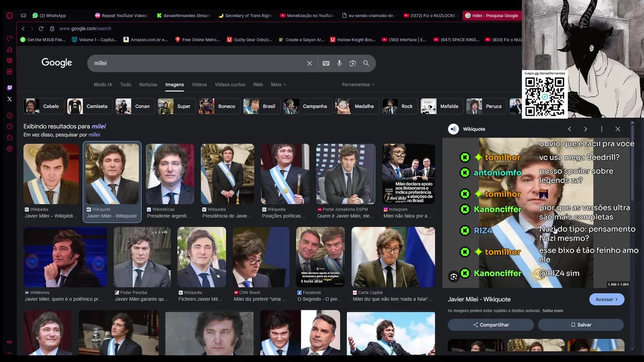The height and width of the screenshot is (362, 644).
Task: Open the Web results tab
Action: point(258,84)
